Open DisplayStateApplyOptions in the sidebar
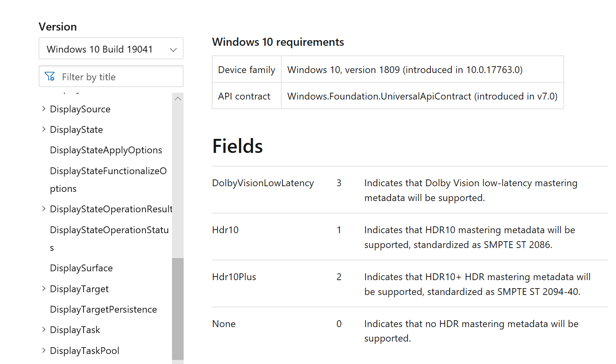 pyautogui.click(x=106, y=150)
